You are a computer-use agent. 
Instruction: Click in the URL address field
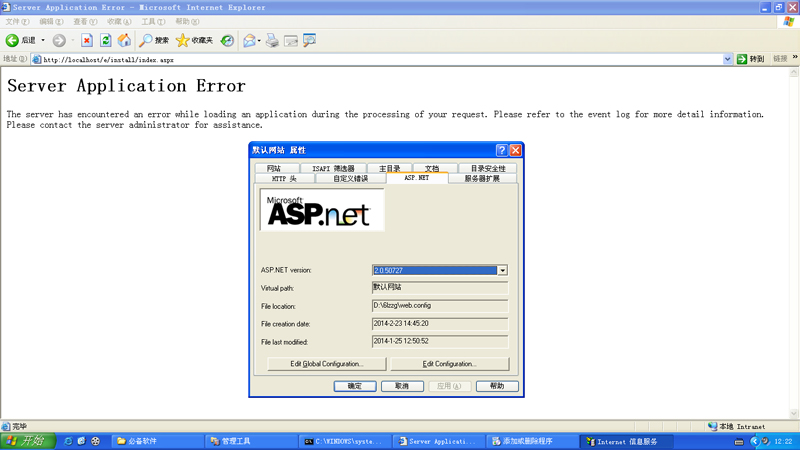point(380,59)
